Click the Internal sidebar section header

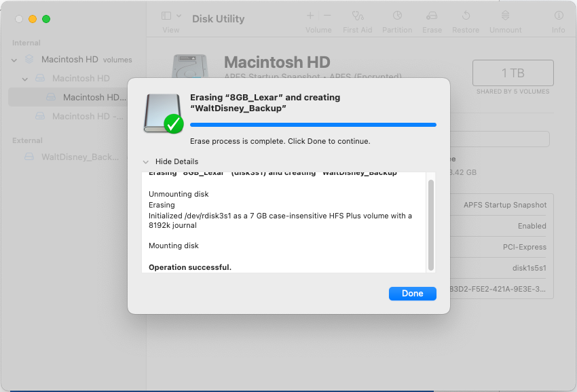click(26, 43)
